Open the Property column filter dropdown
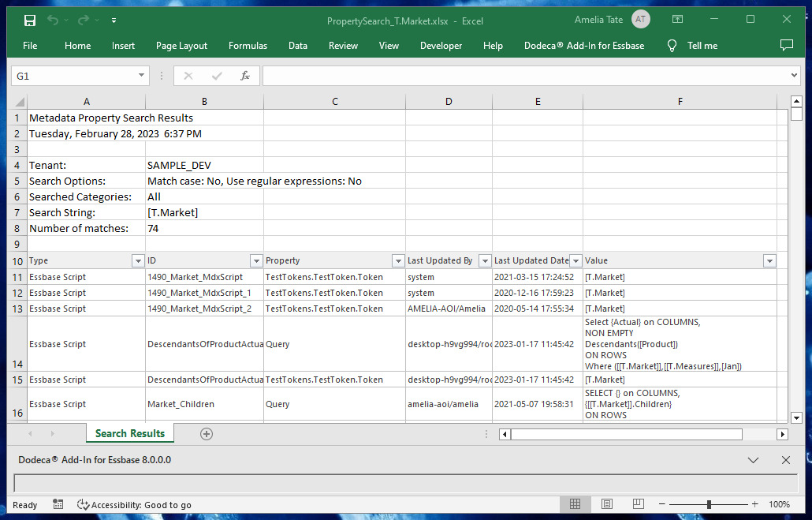This screenshot has width=812, height=520. (397, 260)
